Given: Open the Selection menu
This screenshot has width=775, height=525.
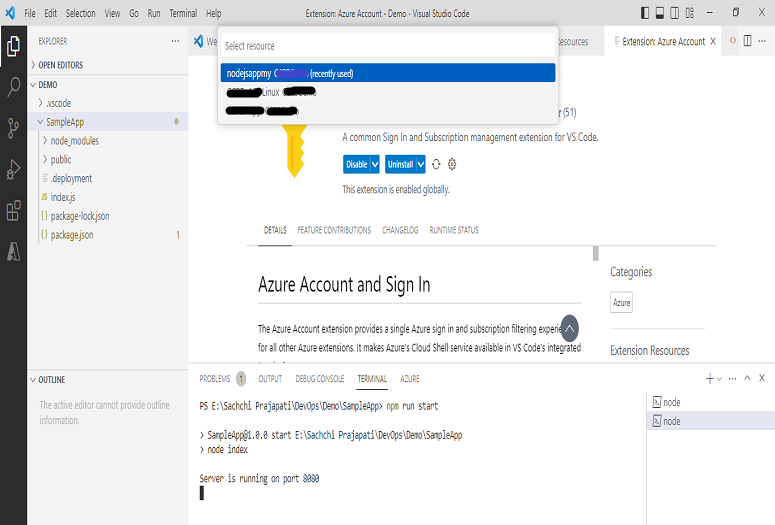Looking at the screenshot, I should point(81,13).
